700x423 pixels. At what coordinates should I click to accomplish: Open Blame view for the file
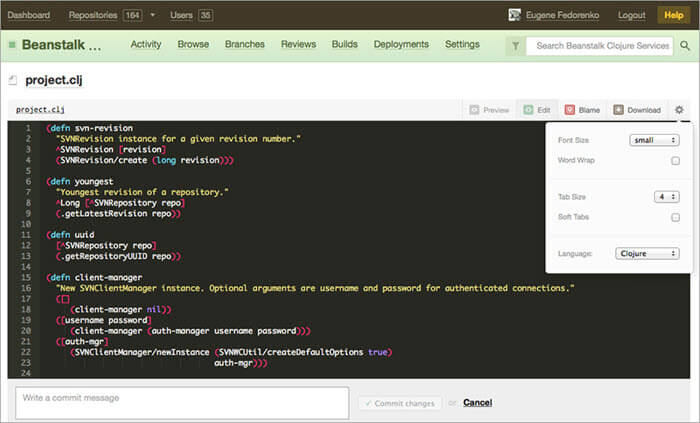click(583, 110)
